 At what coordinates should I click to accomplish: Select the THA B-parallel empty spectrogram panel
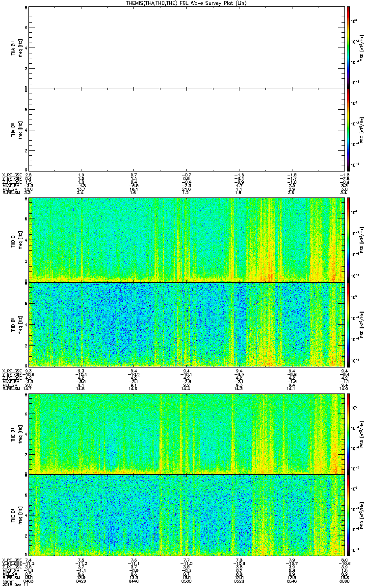pyautogui.click(x=186, y=129)
